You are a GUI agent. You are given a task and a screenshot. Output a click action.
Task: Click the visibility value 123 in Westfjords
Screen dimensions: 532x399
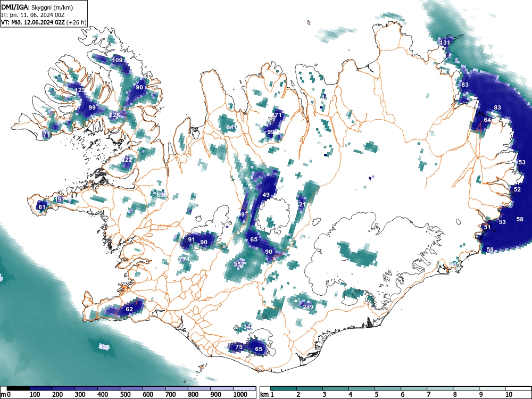click(80, 90)
